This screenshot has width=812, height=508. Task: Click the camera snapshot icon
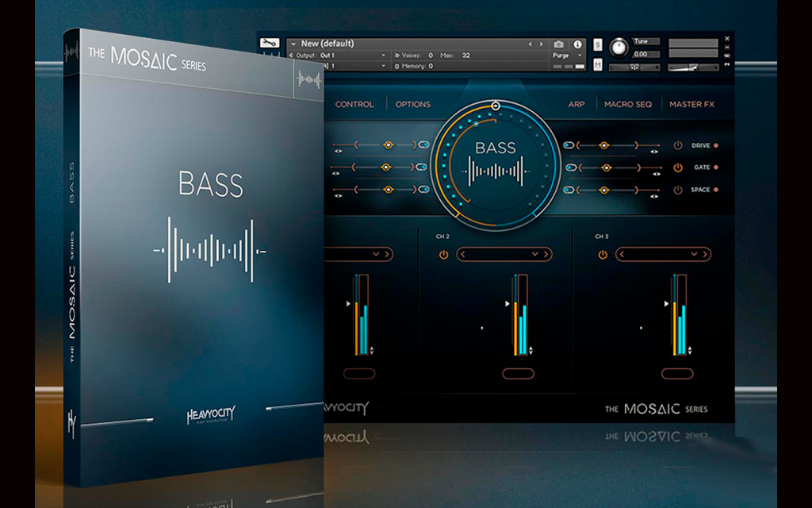pos(558,44)
